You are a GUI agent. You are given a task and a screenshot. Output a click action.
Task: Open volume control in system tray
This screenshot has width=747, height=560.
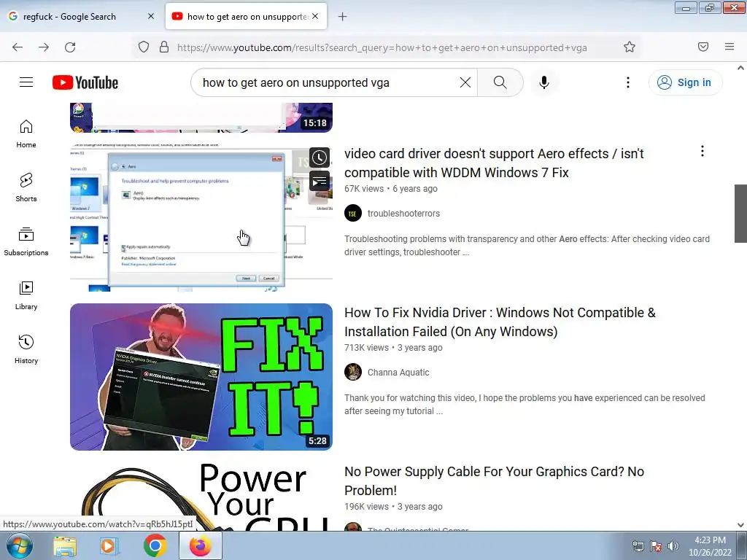click(673, 546)
